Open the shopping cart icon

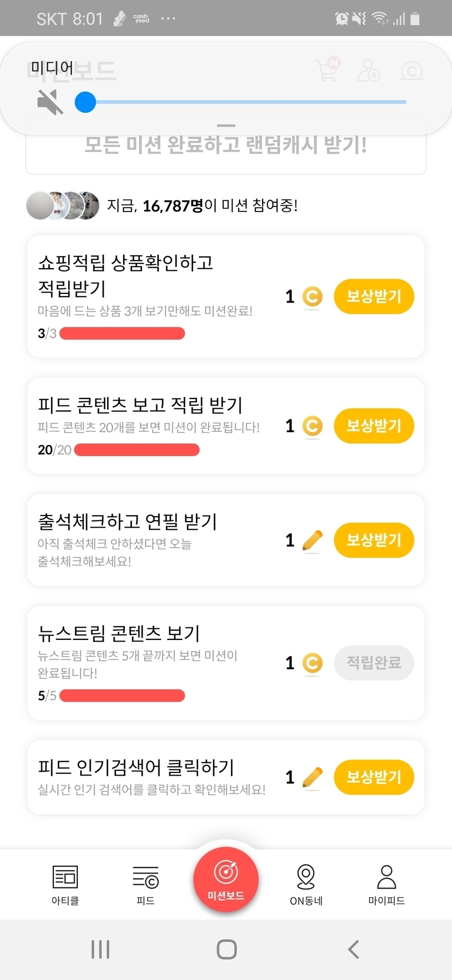pos(327,70)
